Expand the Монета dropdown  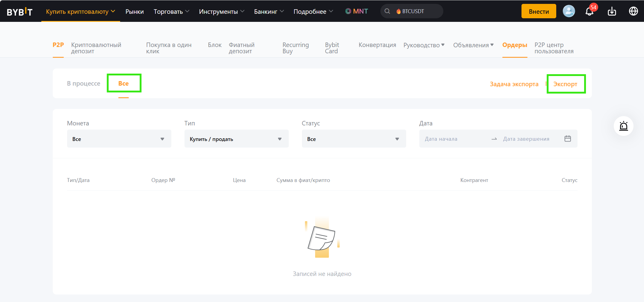[x=119, y=139]
